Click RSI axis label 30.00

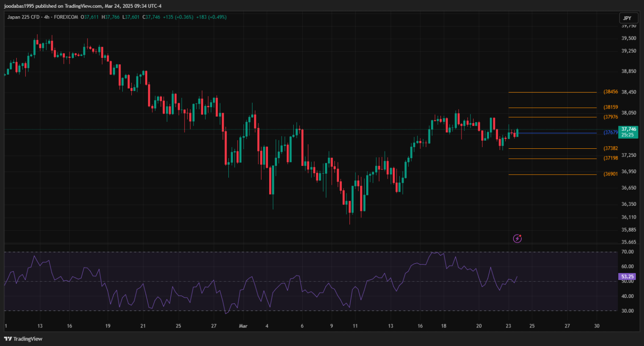627,311
